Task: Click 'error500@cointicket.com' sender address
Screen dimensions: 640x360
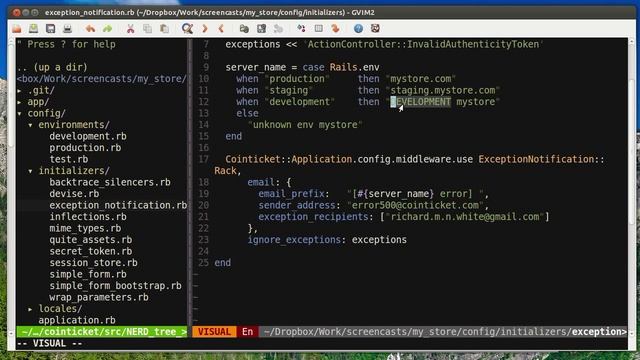Action: (x=416, y=205)
